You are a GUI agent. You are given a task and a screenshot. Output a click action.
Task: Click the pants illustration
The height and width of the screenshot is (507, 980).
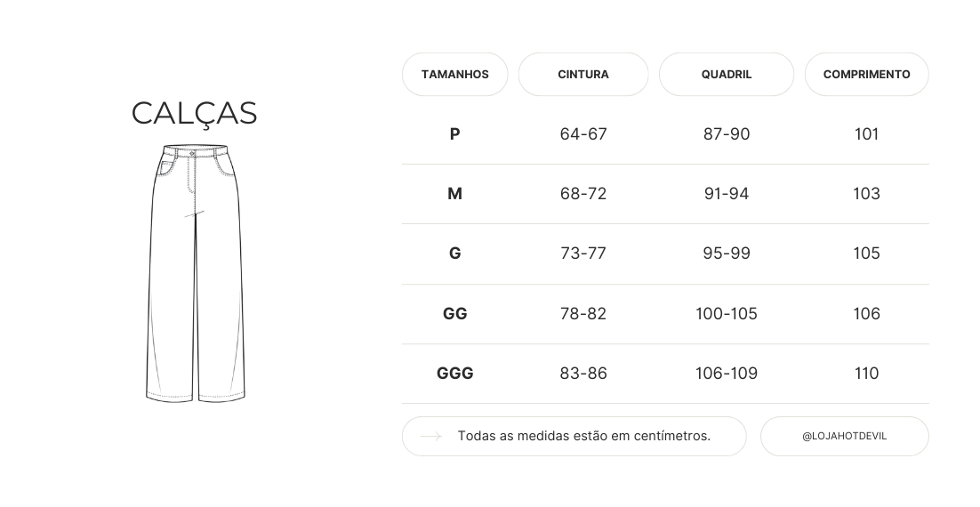pos(195,273)
